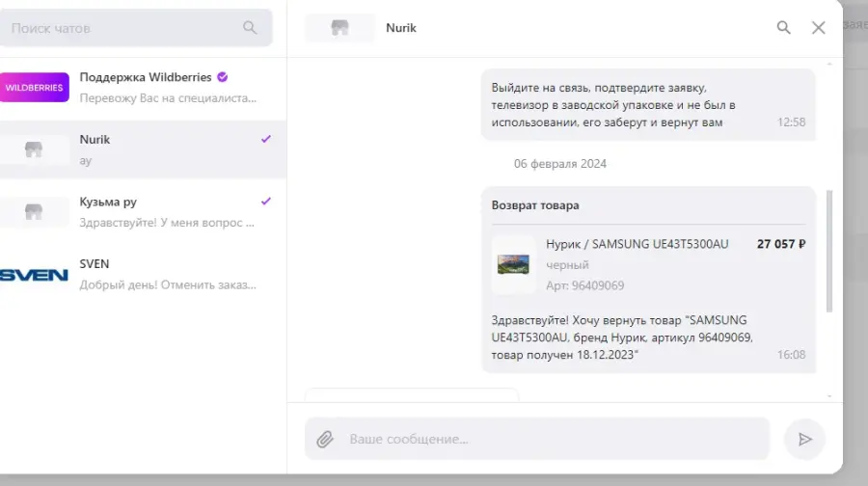
Task: Attach a file with the paperclip icon
Action: click(x=325, y=440)
